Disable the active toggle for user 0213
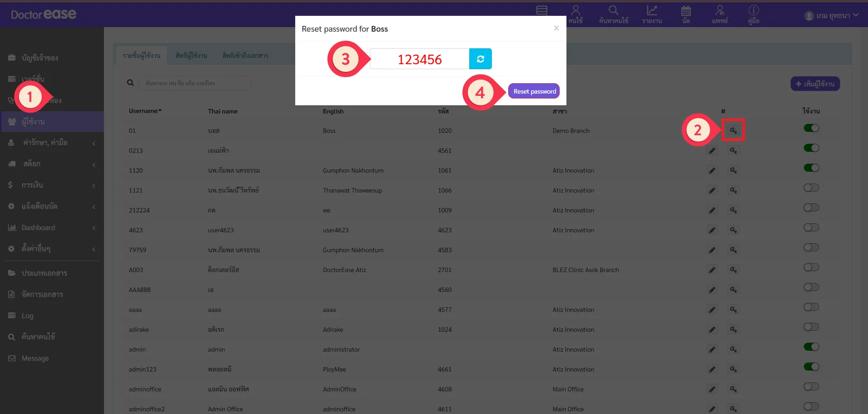Viewport: 868px width, 414px height. (x=811, y=148)
